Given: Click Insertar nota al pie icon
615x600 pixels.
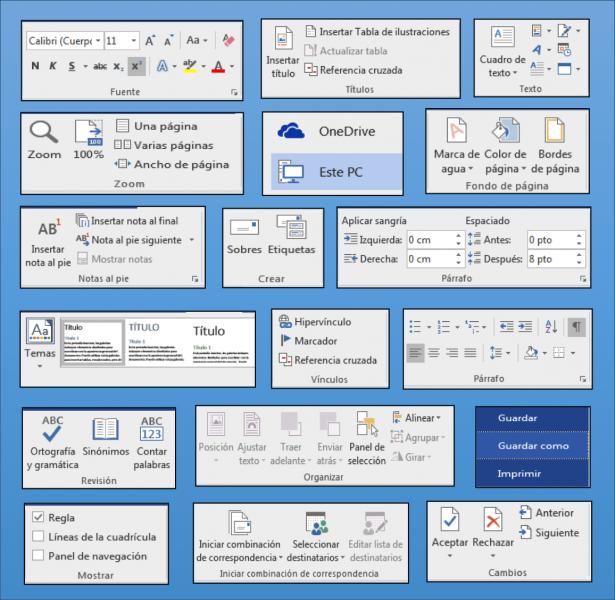Looking at the screenshot, I should click(48, 230).
